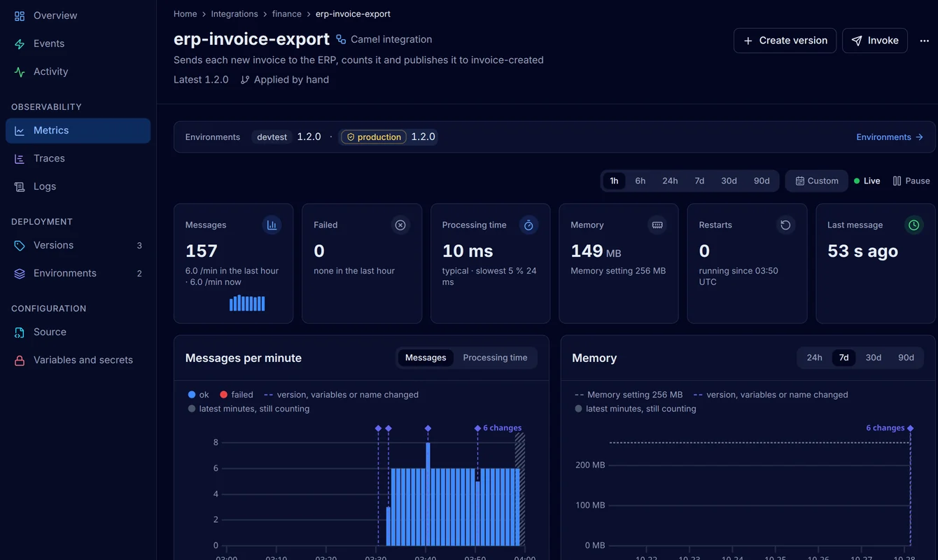Select 90d in Memory chart
The image size is (938, 560).
point(906,358)
